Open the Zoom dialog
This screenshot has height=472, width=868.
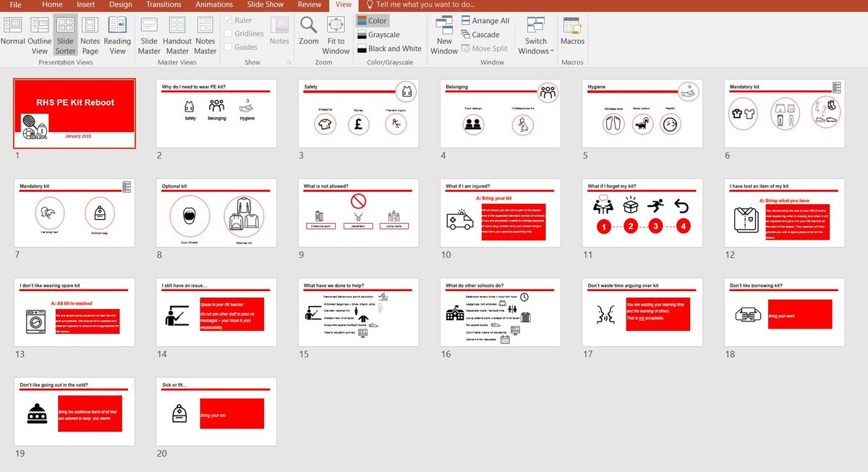tap(309, 31)
